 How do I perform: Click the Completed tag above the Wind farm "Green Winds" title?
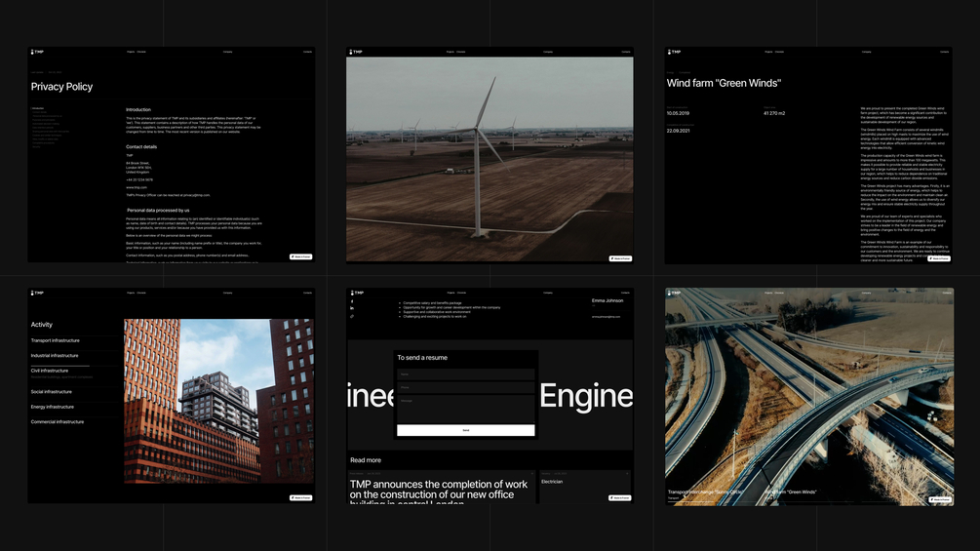685,72
